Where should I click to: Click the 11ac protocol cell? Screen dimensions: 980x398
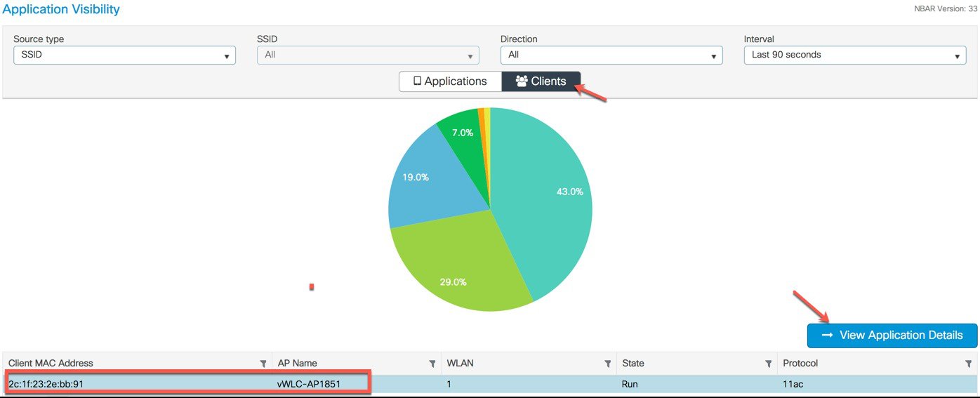tap(794, 384)
